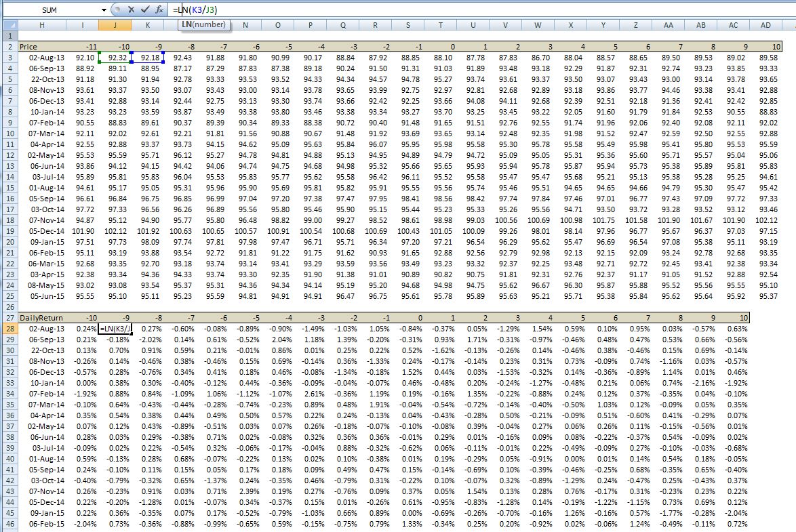Expand the Name Box dropdown arrow
The height and width of the screenshot is (532, 796).
tap(104, 10)
